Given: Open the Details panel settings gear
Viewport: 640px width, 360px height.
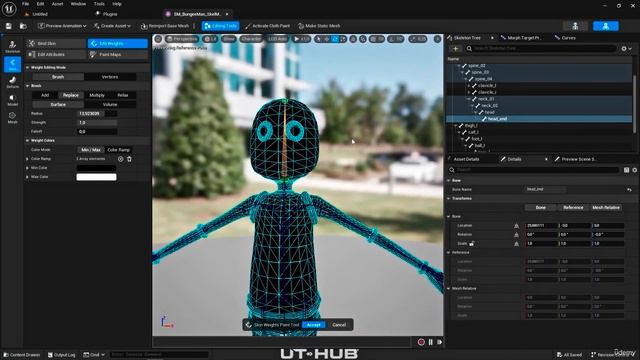Looking at the screenshot, I should (635, 170).
